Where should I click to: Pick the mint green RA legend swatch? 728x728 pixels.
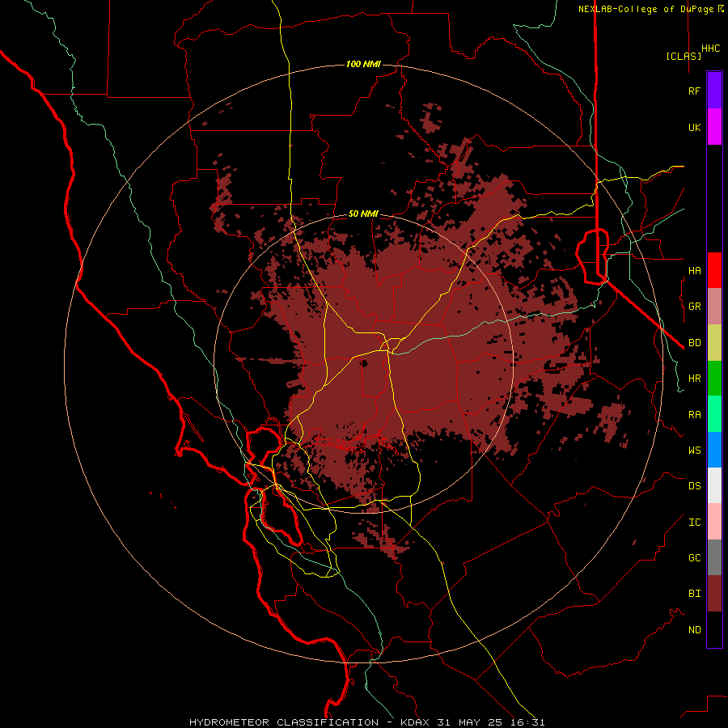click(x=714, y=414)
